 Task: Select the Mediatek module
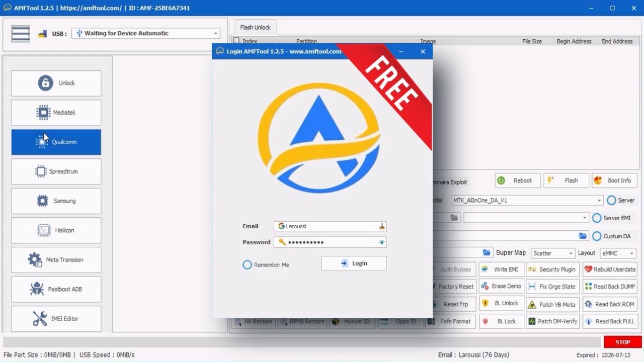[x=56, y=113]
